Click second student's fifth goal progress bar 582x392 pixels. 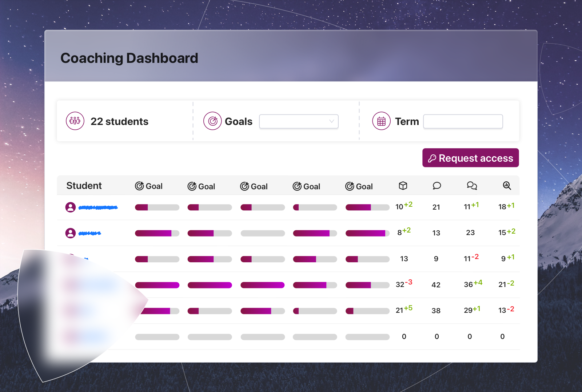click(367, 233)
